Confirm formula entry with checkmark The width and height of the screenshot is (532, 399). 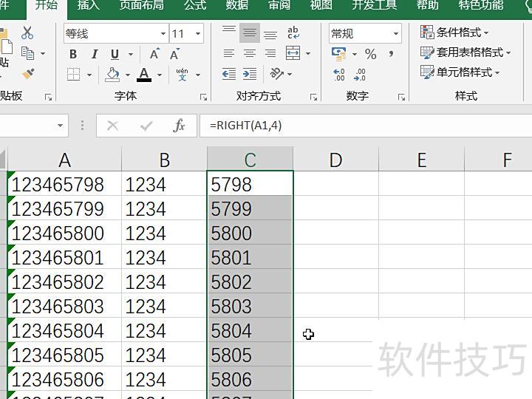point(146,126)
